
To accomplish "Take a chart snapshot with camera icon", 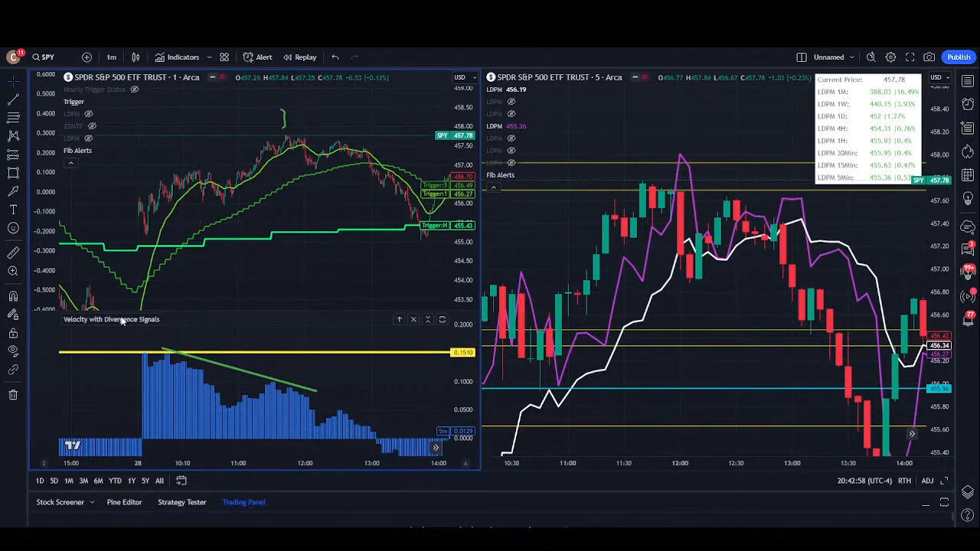I will point(929,57).
